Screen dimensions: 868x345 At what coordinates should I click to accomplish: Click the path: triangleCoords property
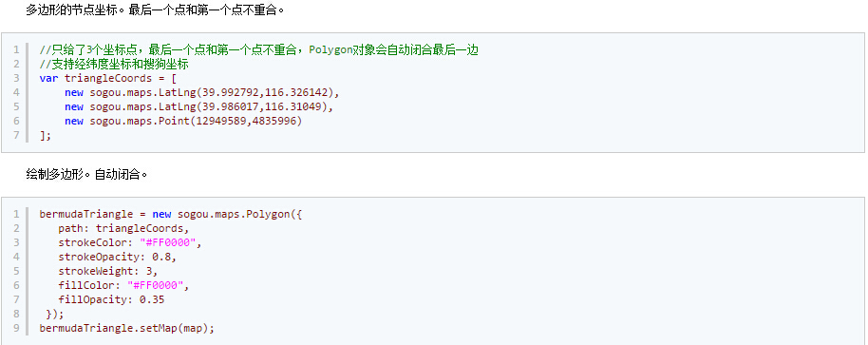pos(124,228)
